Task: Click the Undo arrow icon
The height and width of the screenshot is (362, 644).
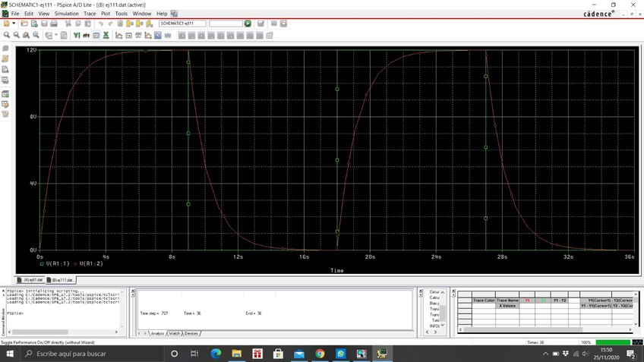Action: click(x=101, y=24)
